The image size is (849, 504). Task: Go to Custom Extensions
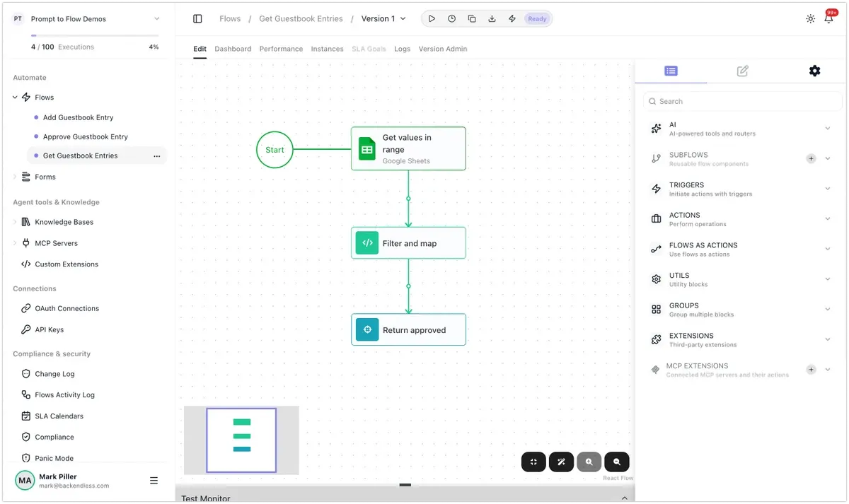(67, 264)
